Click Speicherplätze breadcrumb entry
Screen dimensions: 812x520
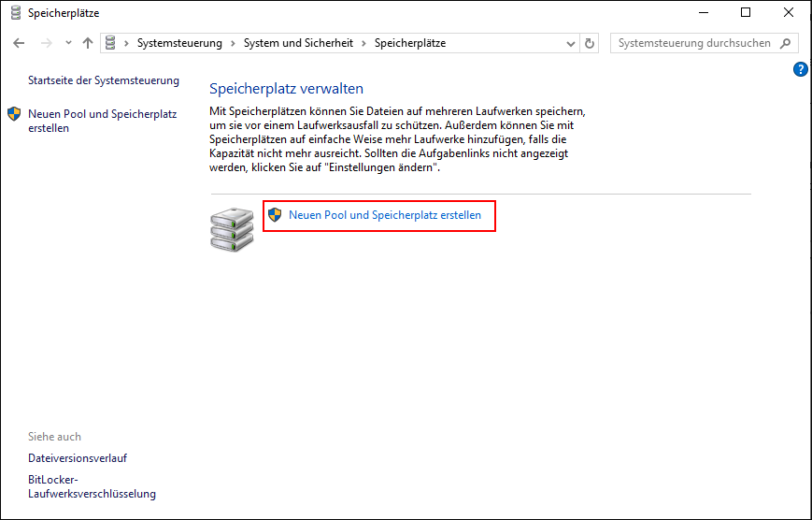pos(410,43)
